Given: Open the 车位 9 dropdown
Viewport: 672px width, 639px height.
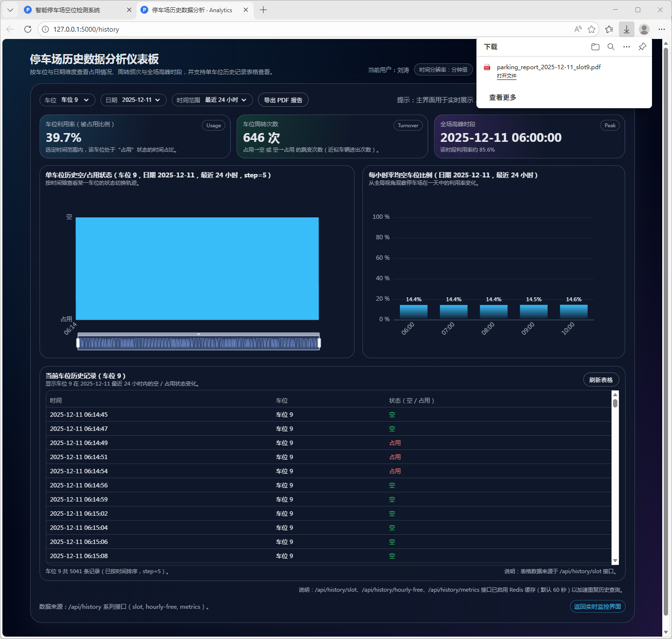Looking at the screenshot, I should 67,100.
